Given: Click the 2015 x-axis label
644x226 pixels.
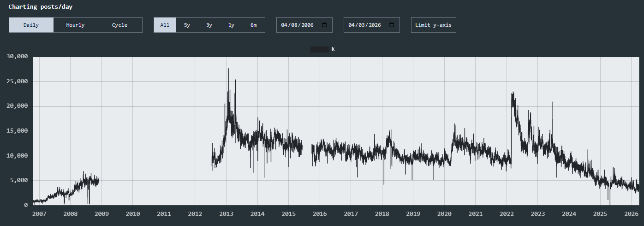Looking at the screenshot, I should click(288, 214).
